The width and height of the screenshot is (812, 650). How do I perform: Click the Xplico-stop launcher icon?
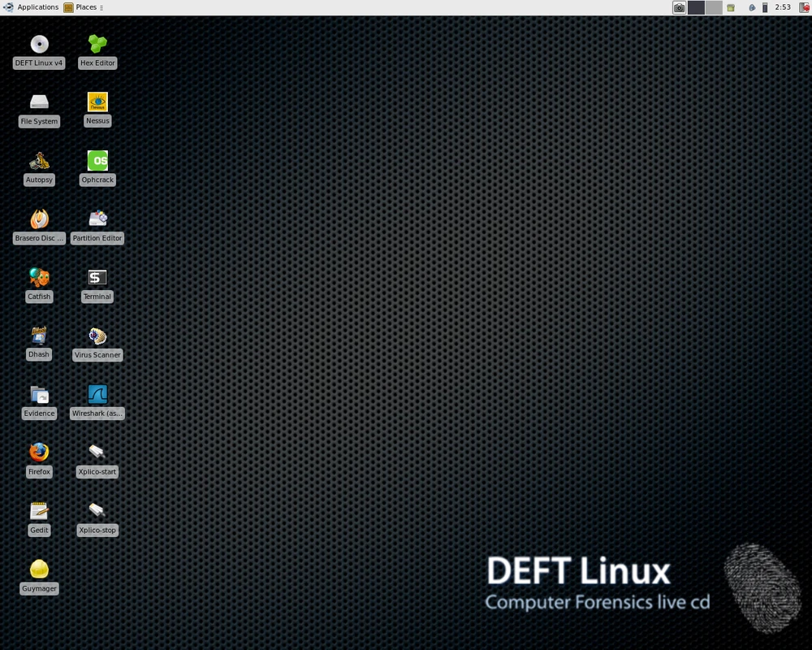[97, 511]
